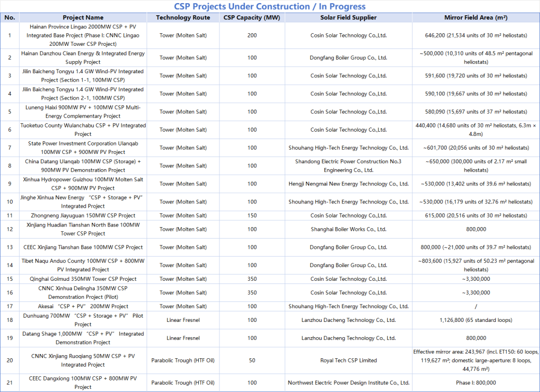Select the 'Project Name' column header
Screen dimensions: 540x392
[83, 17]
